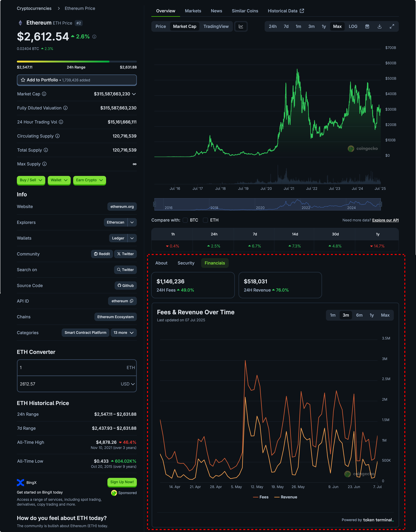Click the Market Cap info icon
Image resolution: width=416 pixels, height=532 pixels.
[x=44, y=94]
